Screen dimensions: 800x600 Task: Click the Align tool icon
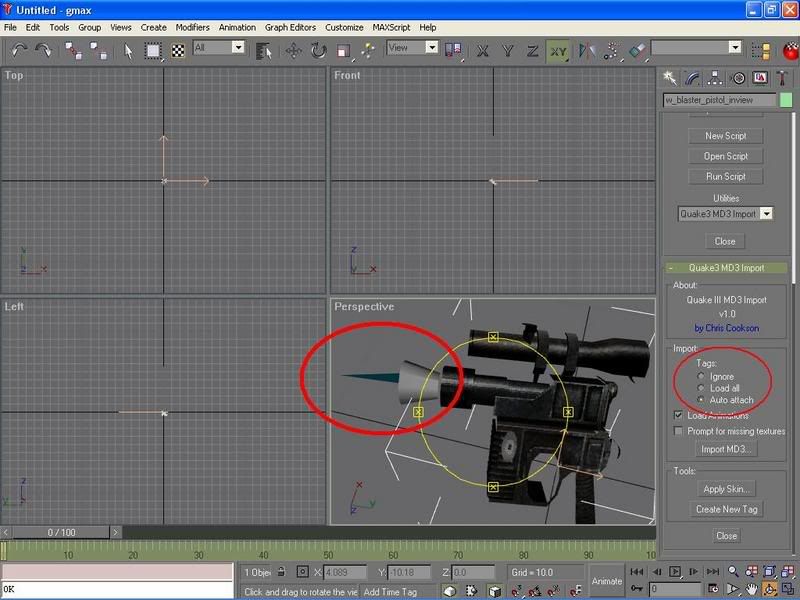[637, 51]
